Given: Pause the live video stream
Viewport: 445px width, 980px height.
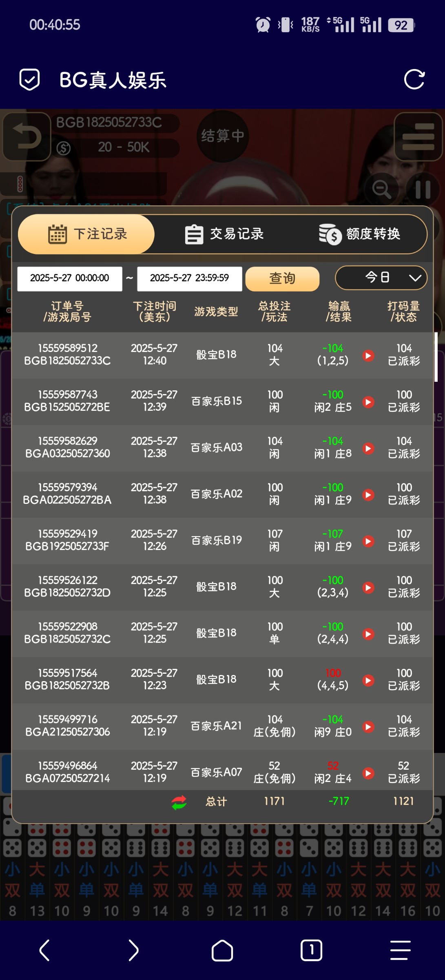Looking at the screenshot, I should pyautogui.click(x=423, y=189).
